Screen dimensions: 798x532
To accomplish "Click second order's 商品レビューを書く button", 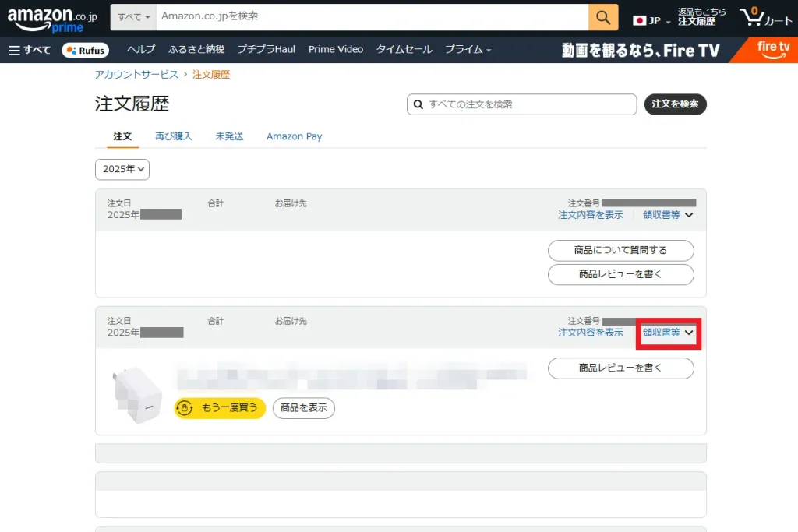I will 621,368.
